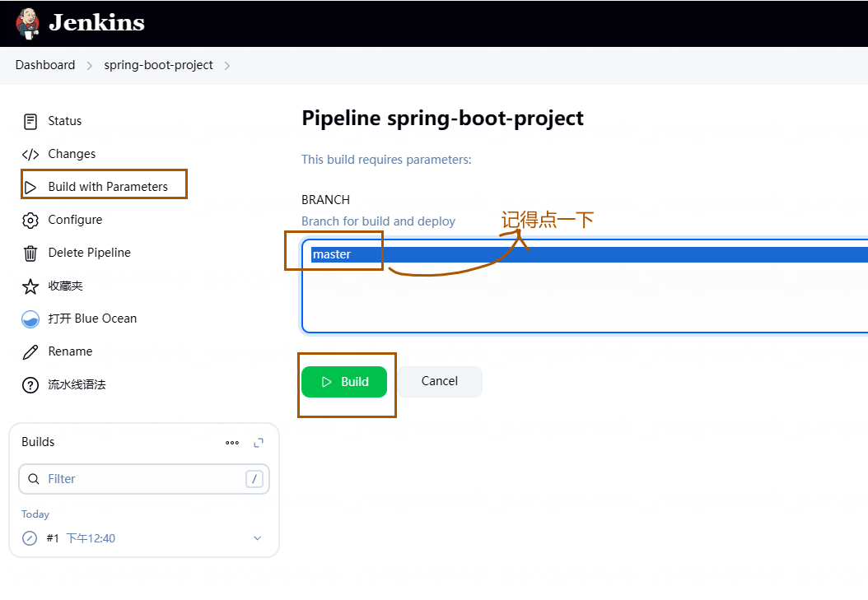Click the Blue Ocean wave icon
Viewport: 868px width, 600px height.
click(x=30, y=319)
